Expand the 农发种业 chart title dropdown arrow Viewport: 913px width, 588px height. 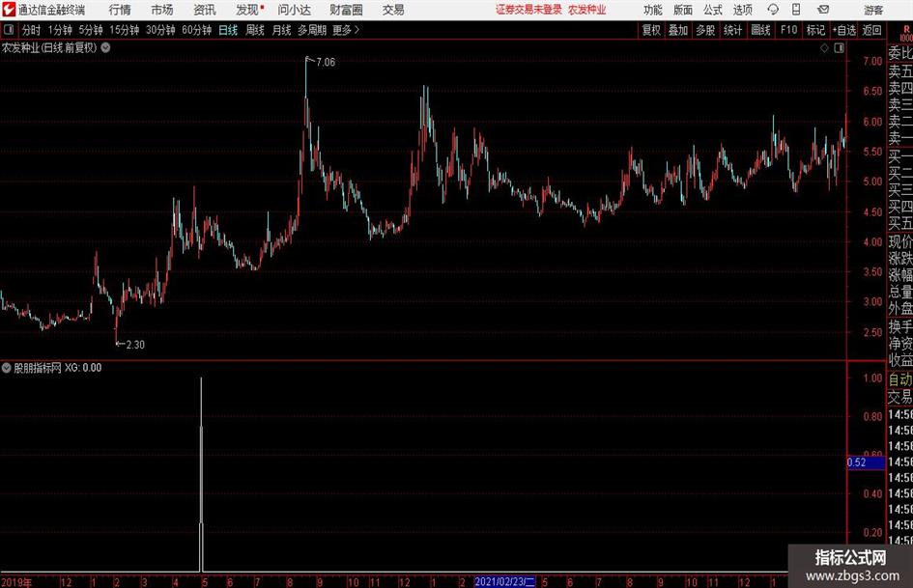(x=106, y=47)
